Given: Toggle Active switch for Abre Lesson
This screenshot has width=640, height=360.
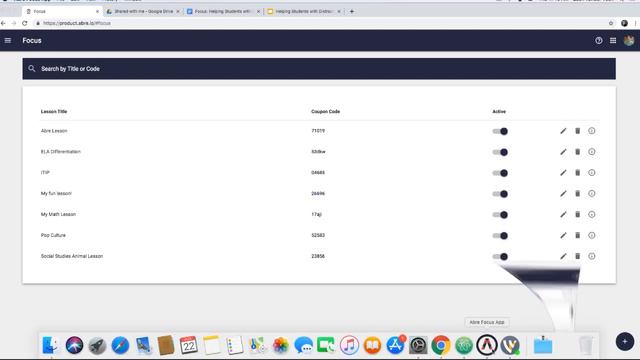Looking at the screenshot, I should pos(500,131).
